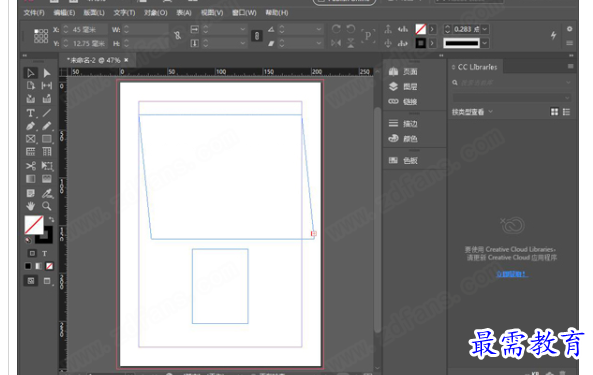Open the Stroke panel button
Image resolution: width=593 pixels, height=375 pixels.
403,124
